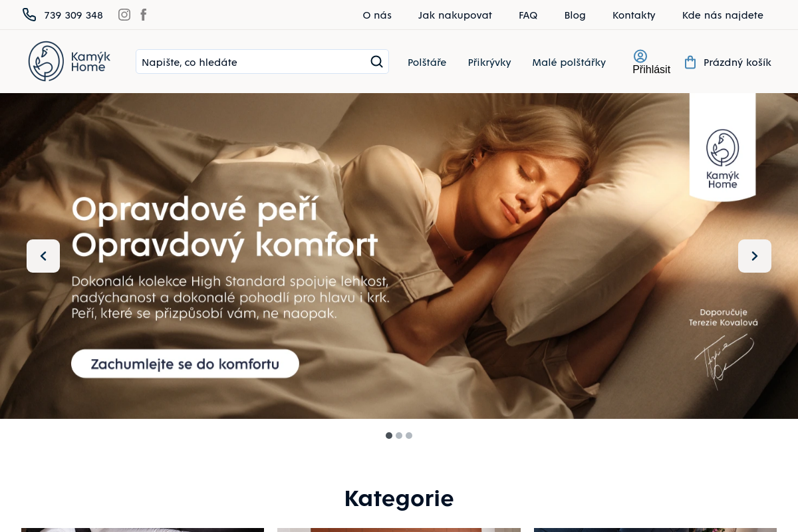Open the Instagram profile icon
798x532 pixels.
[x=124, y=15]
